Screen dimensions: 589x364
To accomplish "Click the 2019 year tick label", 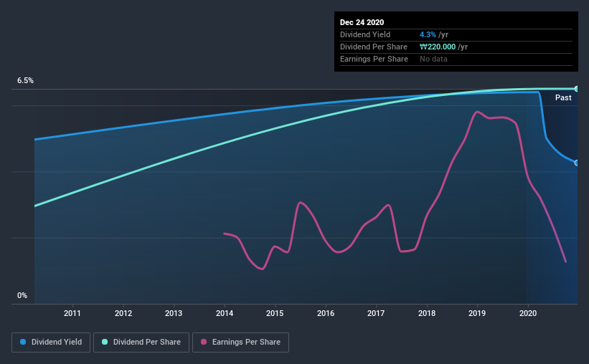I will click(x=477, y=313).
